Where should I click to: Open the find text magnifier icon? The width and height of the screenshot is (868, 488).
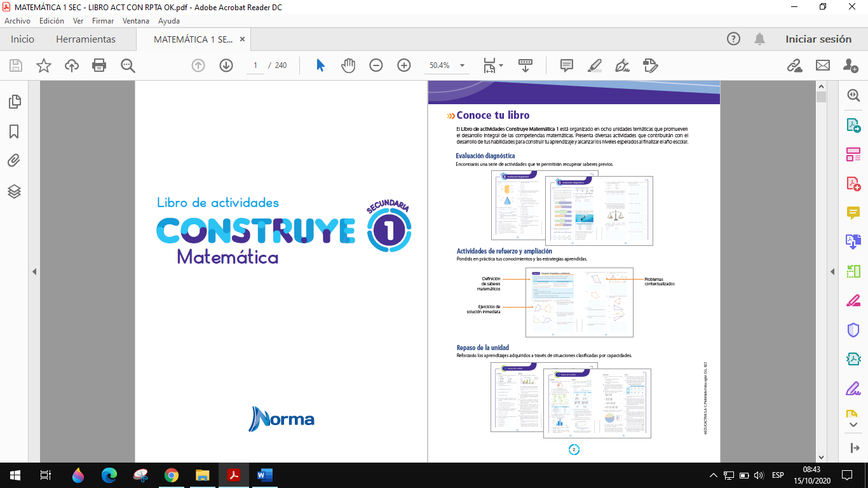(x=128, y=65)
